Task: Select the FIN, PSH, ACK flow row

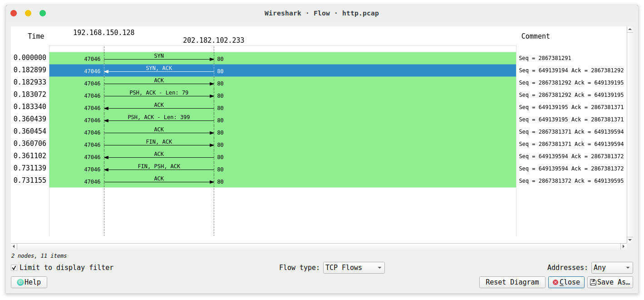Action: tap(282, 169)
